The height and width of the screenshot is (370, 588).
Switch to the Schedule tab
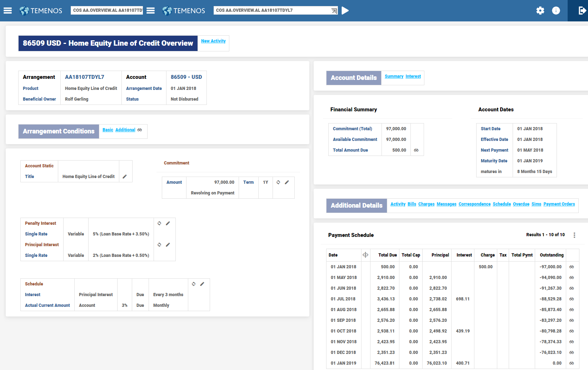(x=502, y=204)
